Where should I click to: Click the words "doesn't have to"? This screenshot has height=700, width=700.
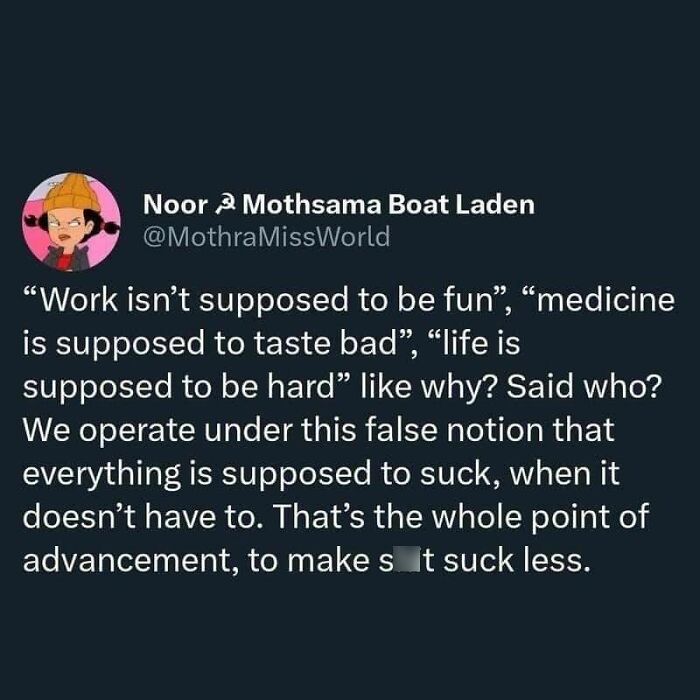coord(142,517)
